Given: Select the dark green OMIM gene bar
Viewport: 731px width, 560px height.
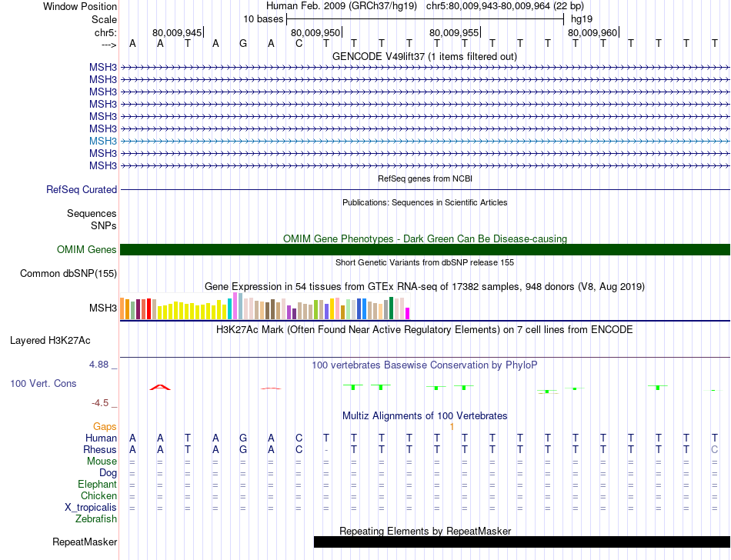Looking at the screenshot, I should [x=425, y=250].
